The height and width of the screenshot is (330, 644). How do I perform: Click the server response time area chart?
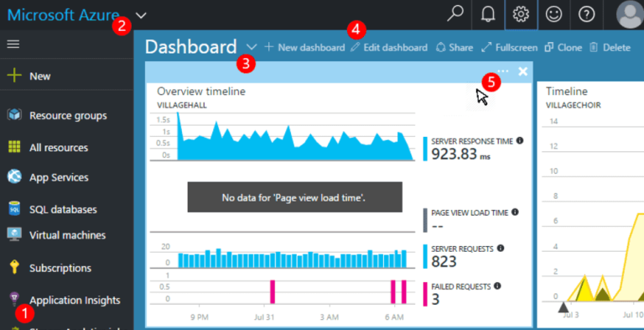point(295,136)
